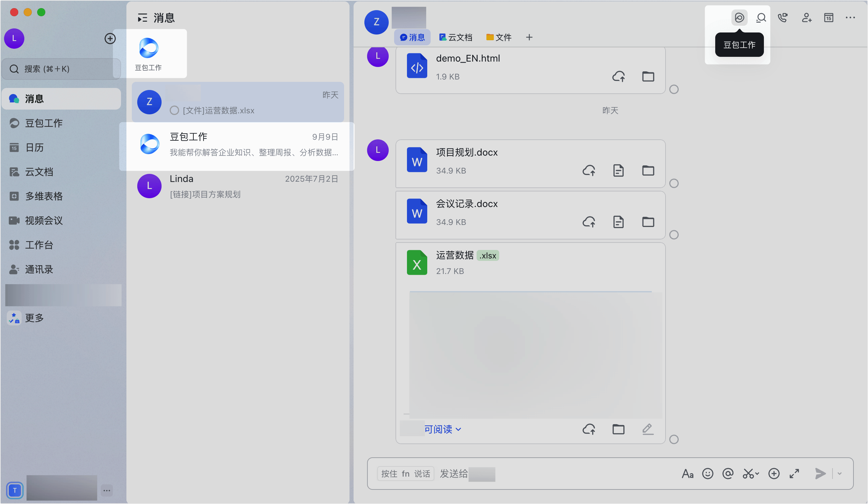Add a member with the person-plus icon
The image size is (868, 504).
pos(806,18)
